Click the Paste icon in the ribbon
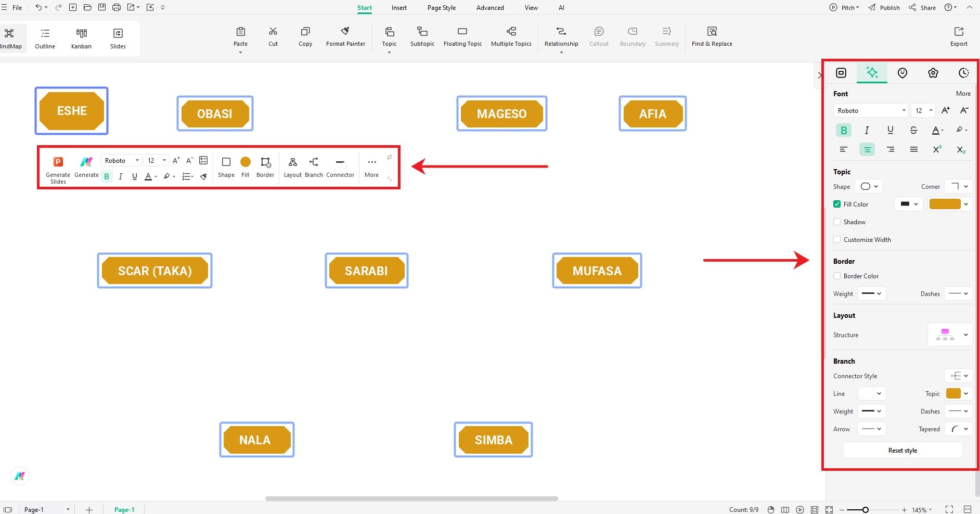The width and height of the screenshot is (980, 514). click(x=240, y=32)
